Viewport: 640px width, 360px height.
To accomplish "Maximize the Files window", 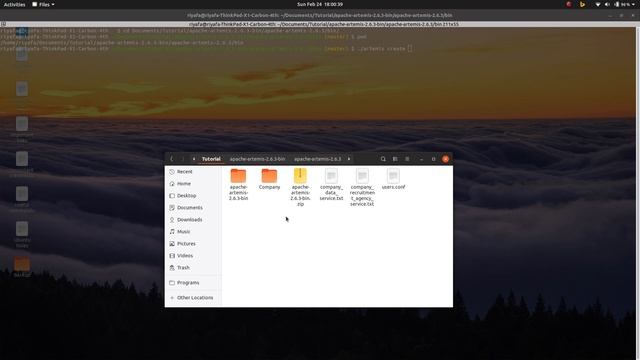I will (433, 159).
